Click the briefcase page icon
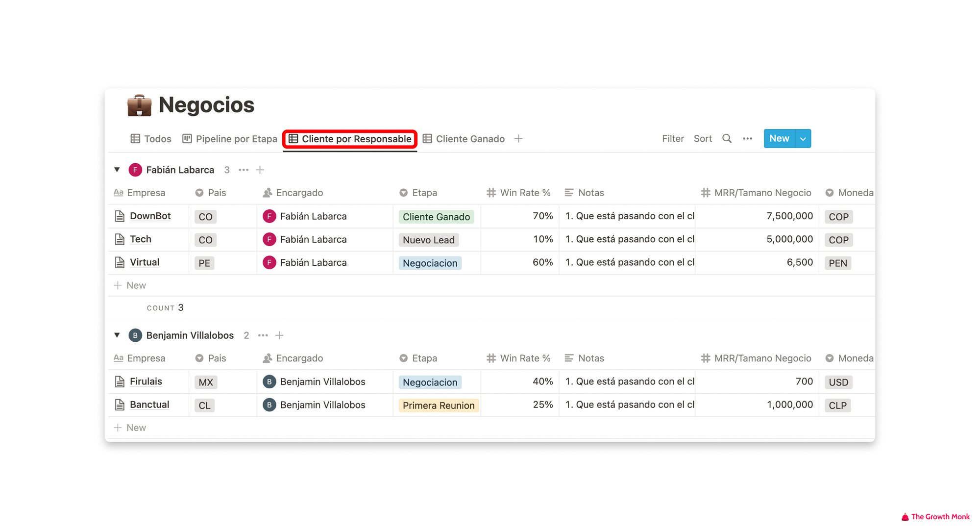This screenshot has width=980, height=531. coord(139,105)
